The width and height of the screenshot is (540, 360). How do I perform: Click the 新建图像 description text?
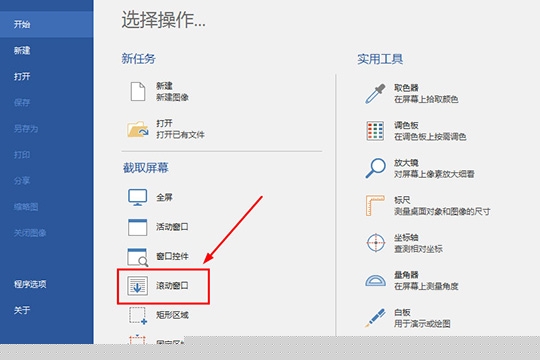(173, 97)
